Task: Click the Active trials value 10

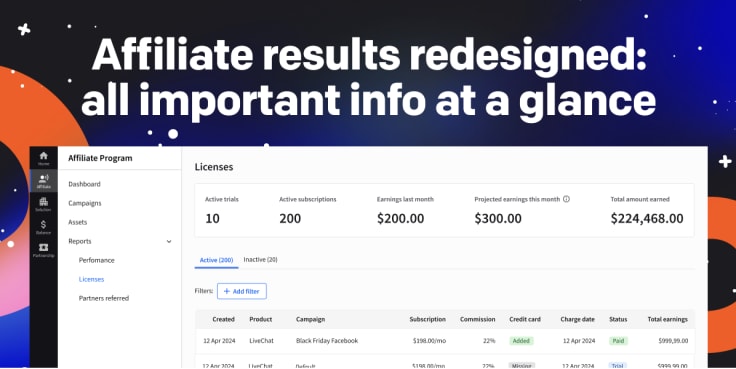Action: click(212, 218)
